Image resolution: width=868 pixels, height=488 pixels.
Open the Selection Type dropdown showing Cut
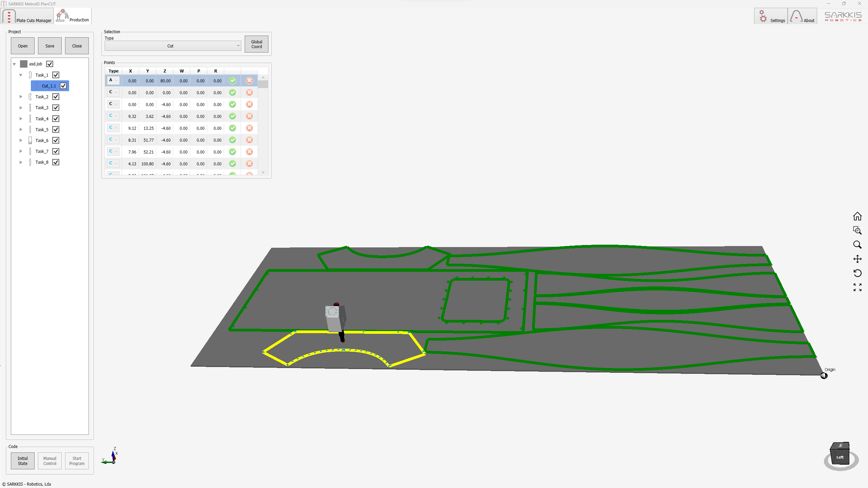173,46
